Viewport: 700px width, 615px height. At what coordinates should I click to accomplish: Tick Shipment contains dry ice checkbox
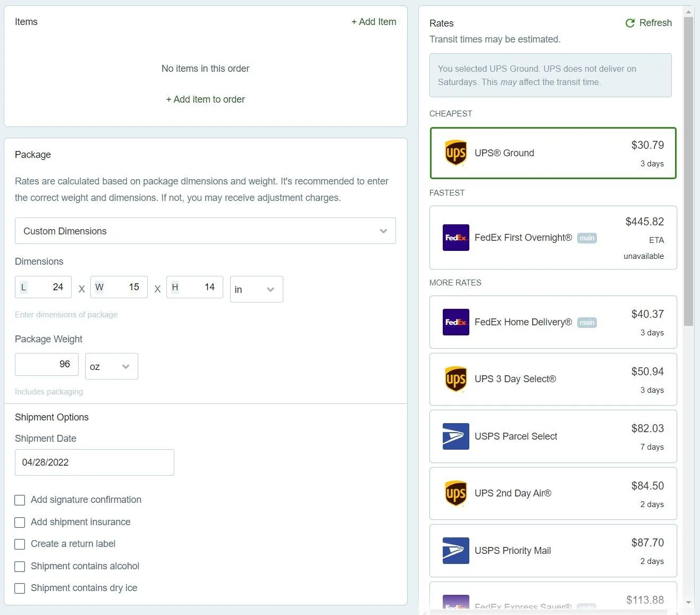tap(20, 588)
